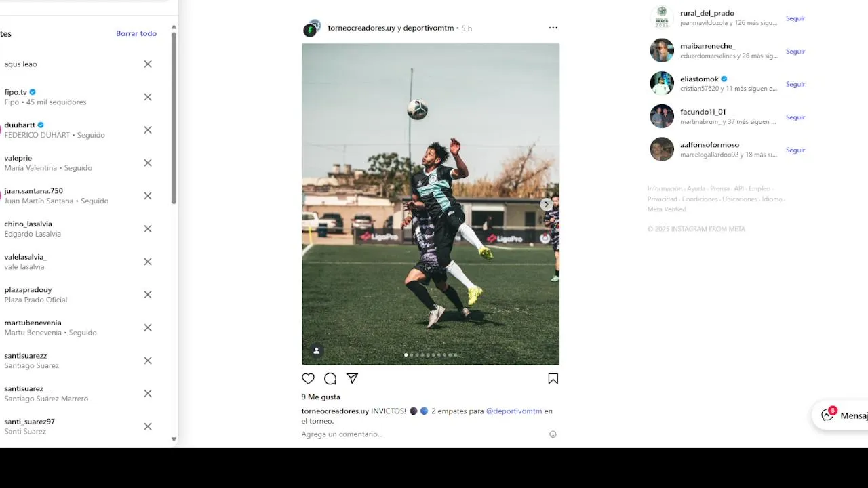The image size is (868, 488).
Task: Open the post's three-dot options menu
Action: [553, 28]
